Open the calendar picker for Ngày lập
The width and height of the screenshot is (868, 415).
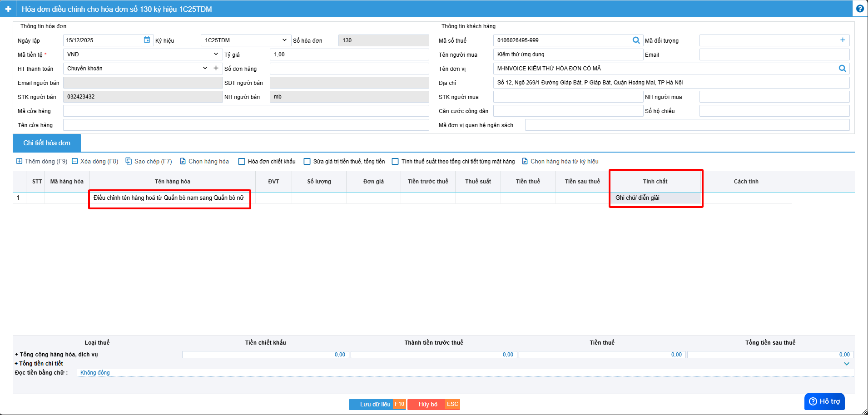pyautogui.click(x=147, y=40)
